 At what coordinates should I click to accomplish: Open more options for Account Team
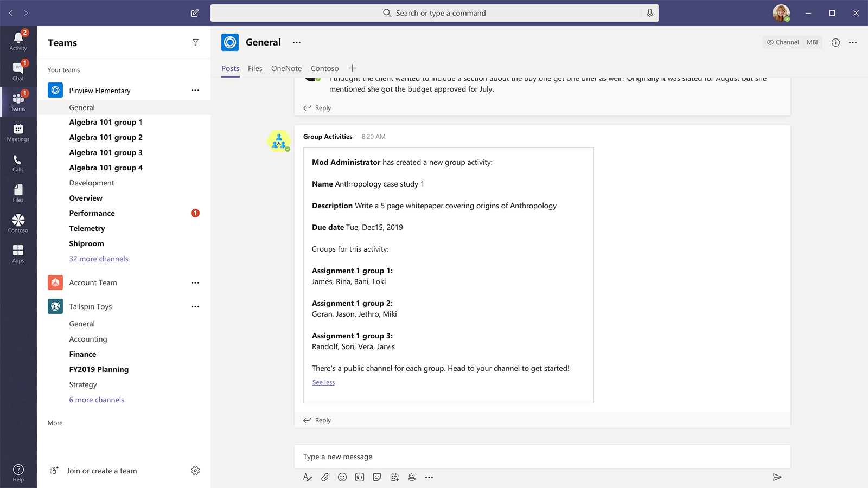[x=195, y=282]
